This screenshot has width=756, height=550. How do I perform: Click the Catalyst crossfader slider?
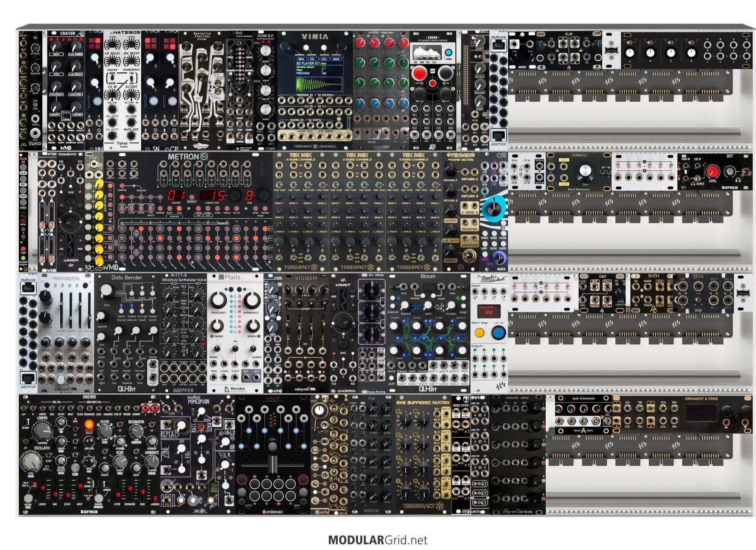(273, 464)
